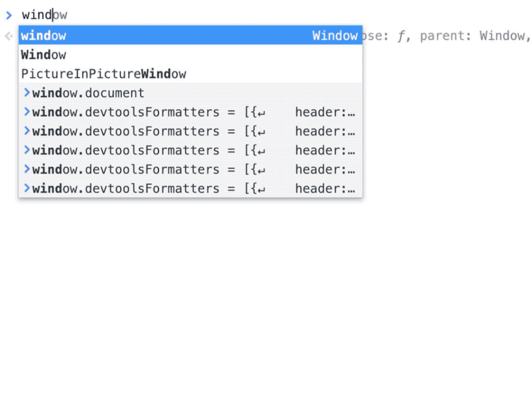Click the grey output return arrow

pyautogui.click(x=8, y=36)
